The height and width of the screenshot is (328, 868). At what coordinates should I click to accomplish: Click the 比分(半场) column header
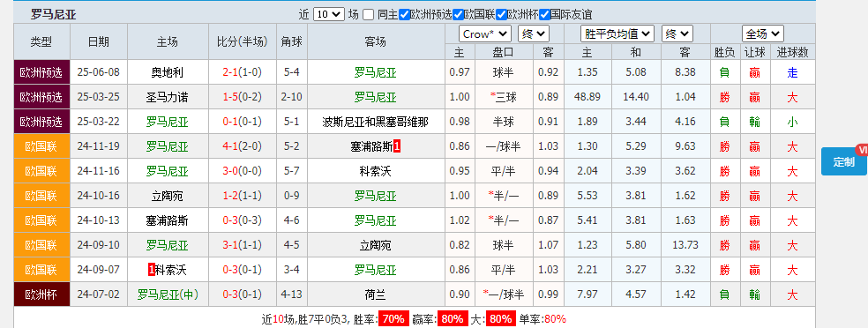(242, 41)
